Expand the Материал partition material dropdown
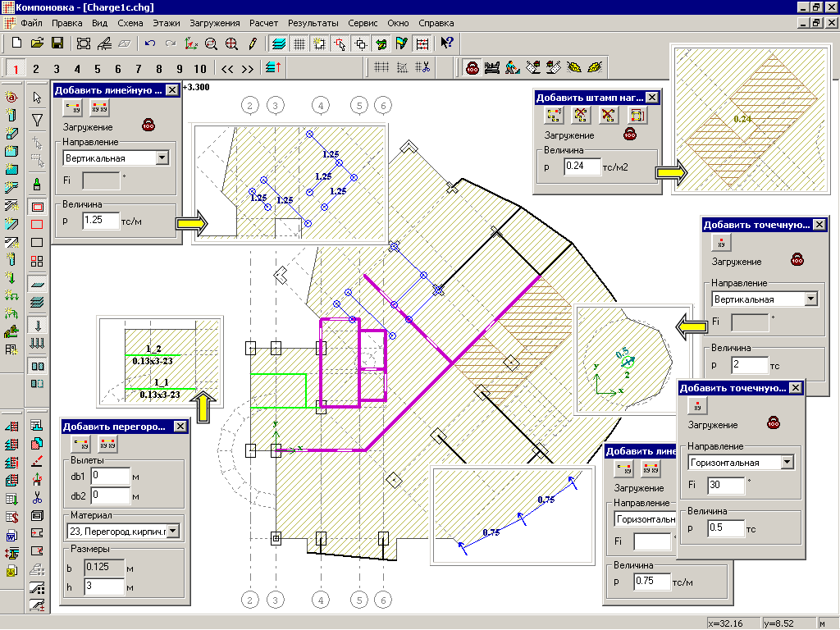This screenshot has width=840, height=630. tap(173, 531)
